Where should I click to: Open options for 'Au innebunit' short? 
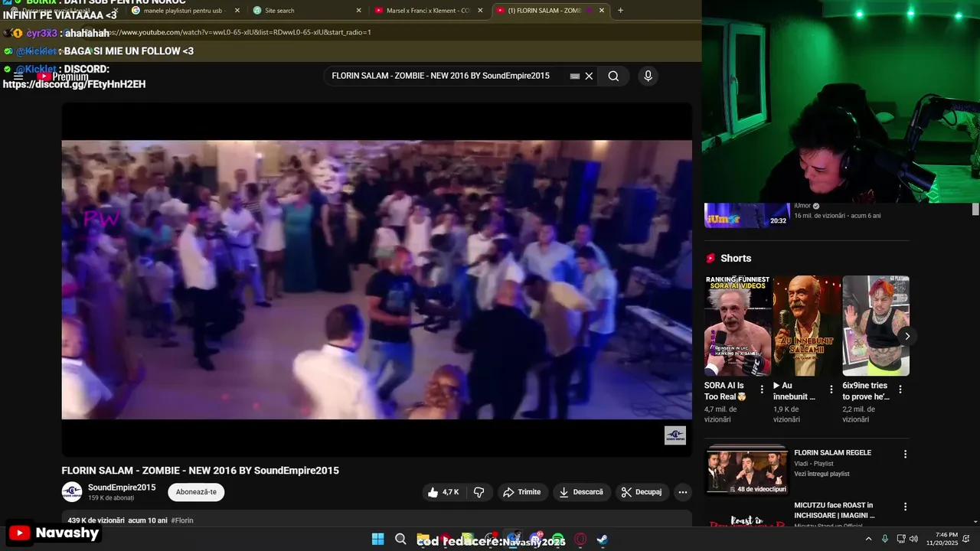831,390
